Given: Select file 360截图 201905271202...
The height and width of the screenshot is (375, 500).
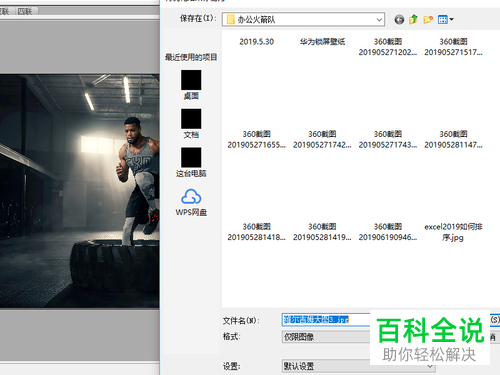Looking at the screenshot, I should [x=388, y=47].
